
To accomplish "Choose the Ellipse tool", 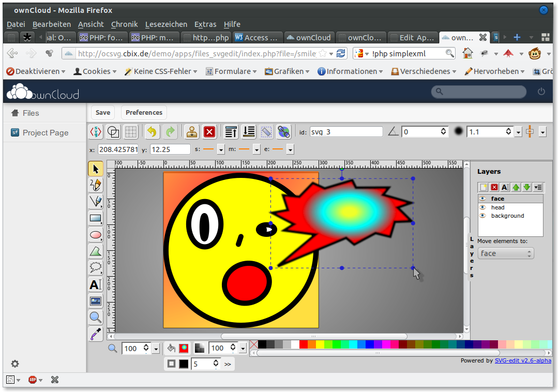I will coord(95,234).
